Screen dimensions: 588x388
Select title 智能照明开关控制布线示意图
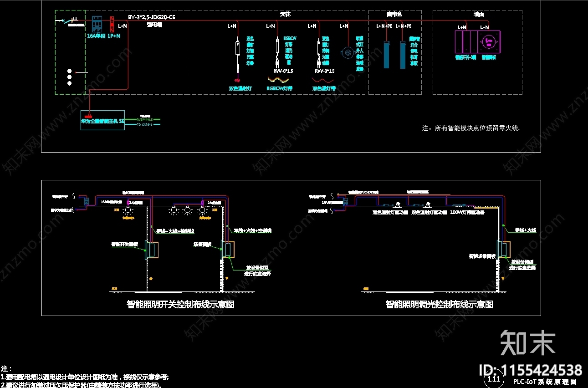click(x=180, y=304)
